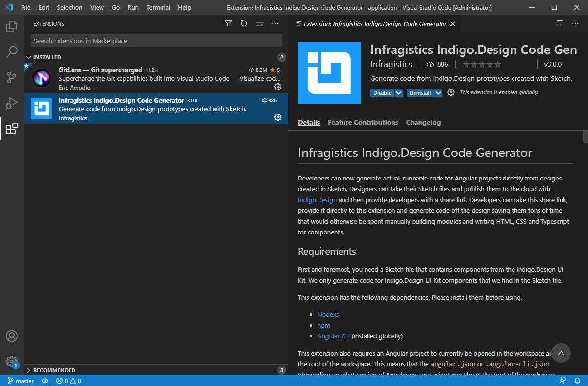Open the notifications bell
This screenshot has width=588, height=386.
click(x=577, y=381)
